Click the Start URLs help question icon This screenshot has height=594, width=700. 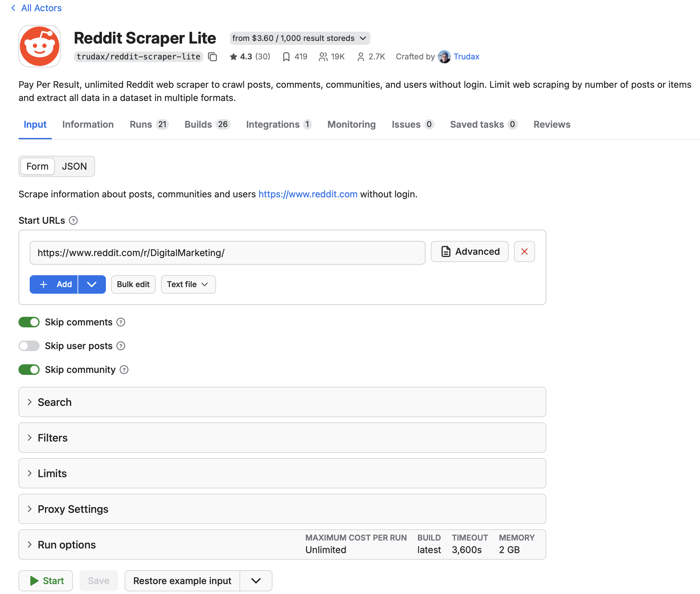pyautogui.click(x=73, y=220)
